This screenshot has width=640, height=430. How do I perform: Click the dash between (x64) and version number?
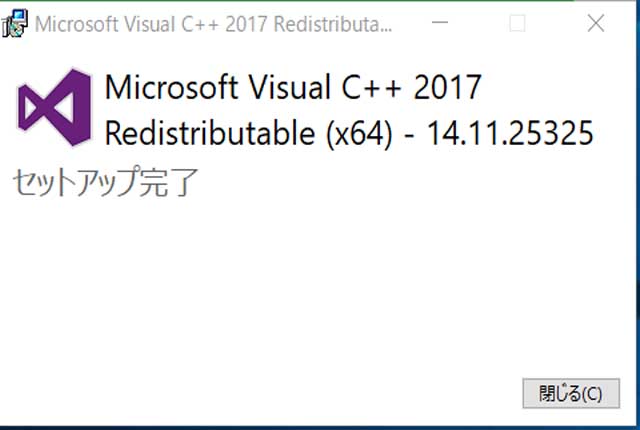409,136
